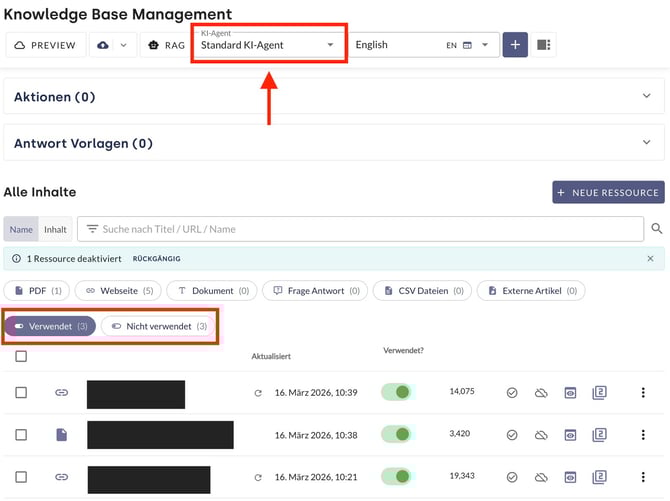Viewport: 670px width, 501px height.
Task: Click the copy pages icon in first row
Action: pos(600,394)
